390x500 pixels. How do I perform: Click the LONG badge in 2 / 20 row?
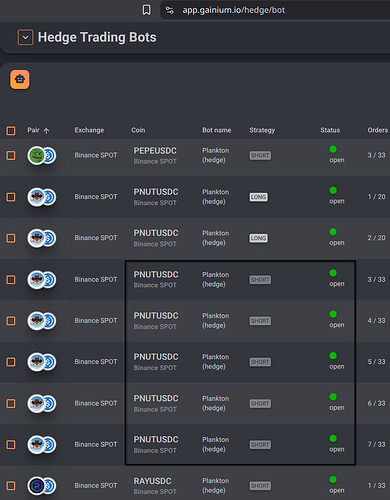[258, 238]
